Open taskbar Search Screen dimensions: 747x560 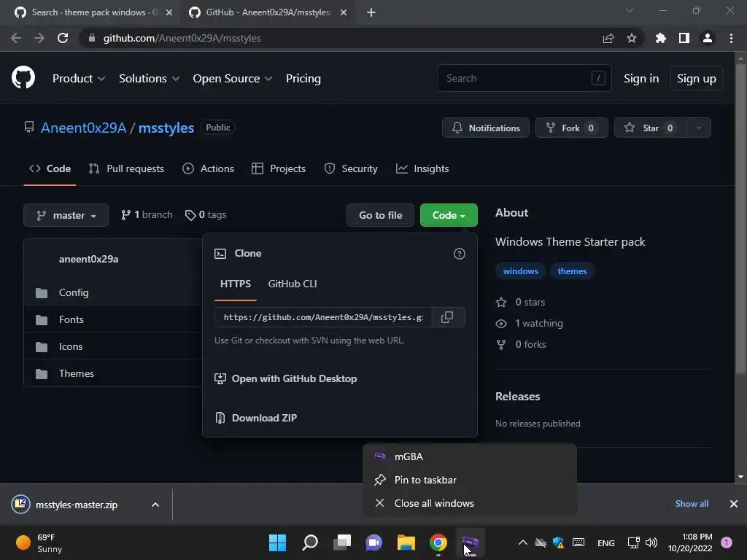click(x=309, y=542)
